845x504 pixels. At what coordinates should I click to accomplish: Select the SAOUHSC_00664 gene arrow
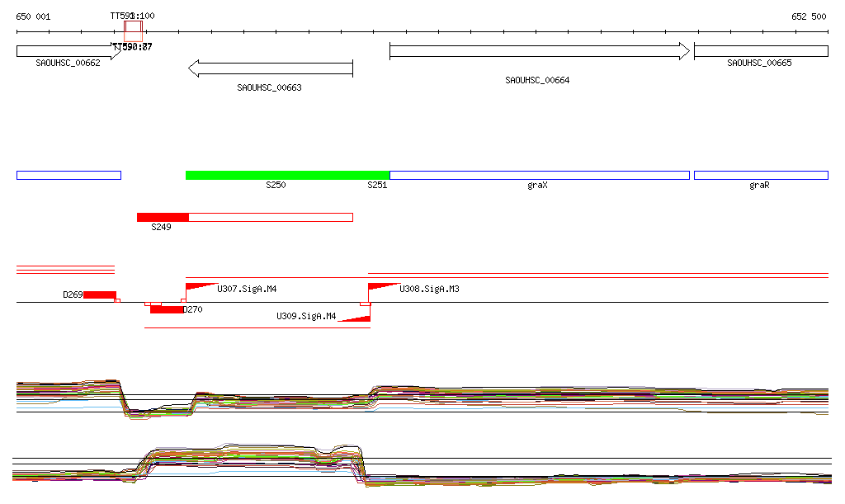click(x=540, y=51)
